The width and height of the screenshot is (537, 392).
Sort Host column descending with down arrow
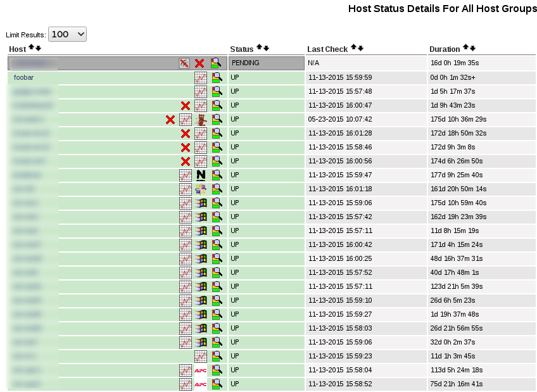(39, 48)
